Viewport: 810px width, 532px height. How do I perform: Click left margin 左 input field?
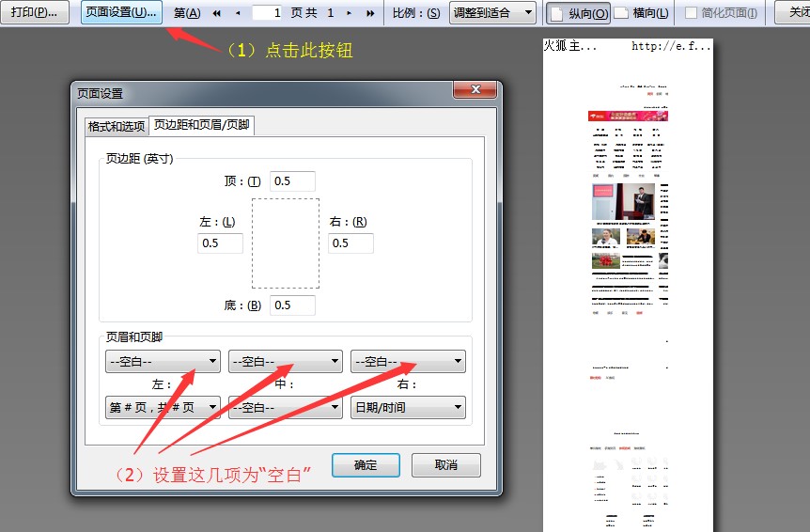(220, 243)
